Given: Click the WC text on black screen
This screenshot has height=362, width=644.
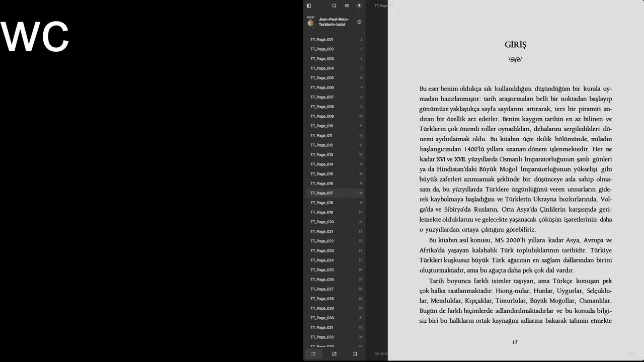Looking at the screenshot, I should coord(35,37).
